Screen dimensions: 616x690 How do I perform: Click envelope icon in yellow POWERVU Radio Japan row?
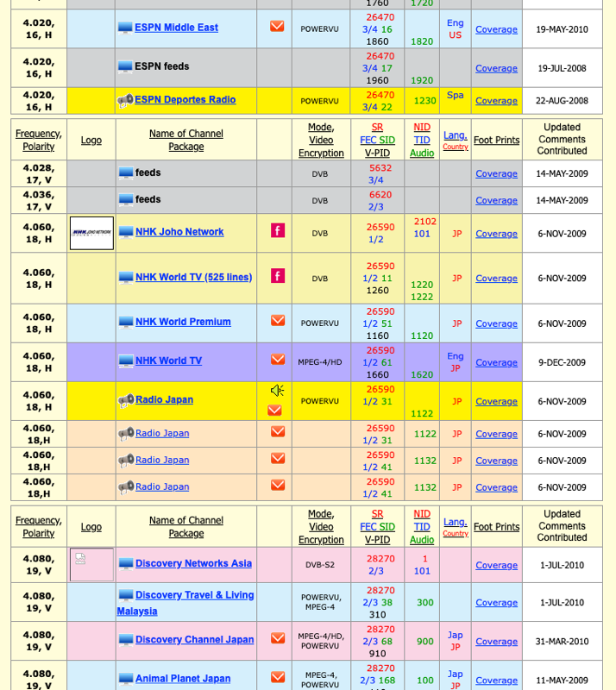pos(274,411)
